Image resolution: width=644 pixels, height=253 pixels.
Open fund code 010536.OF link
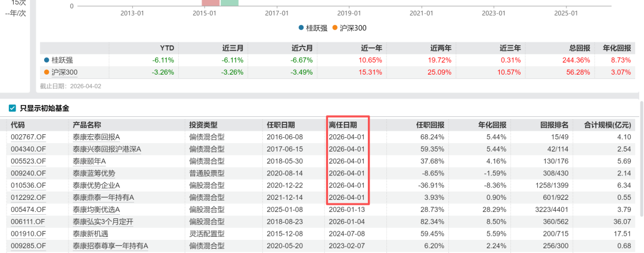coord(28,186)
